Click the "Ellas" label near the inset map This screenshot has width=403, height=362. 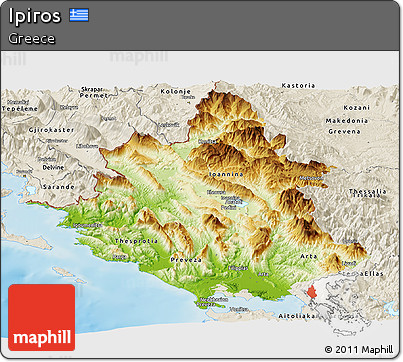point(373,274)
